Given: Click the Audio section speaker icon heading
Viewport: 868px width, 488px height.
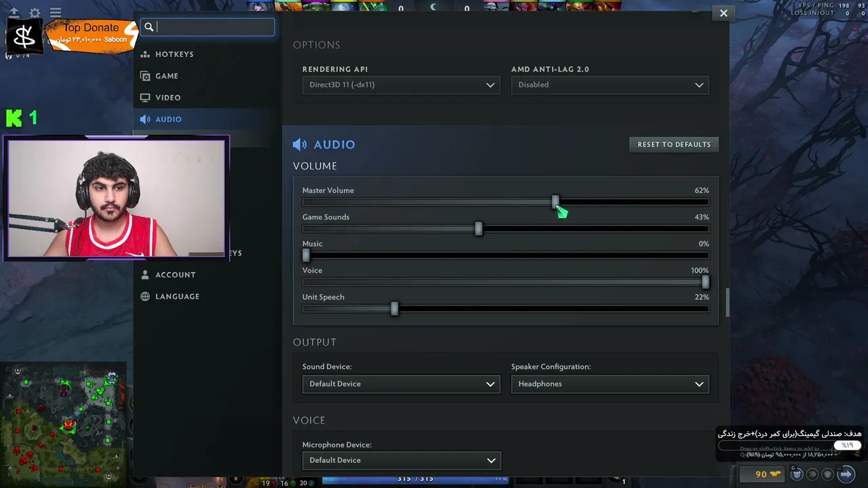Looking at the screenshot, I should [300, 144].
